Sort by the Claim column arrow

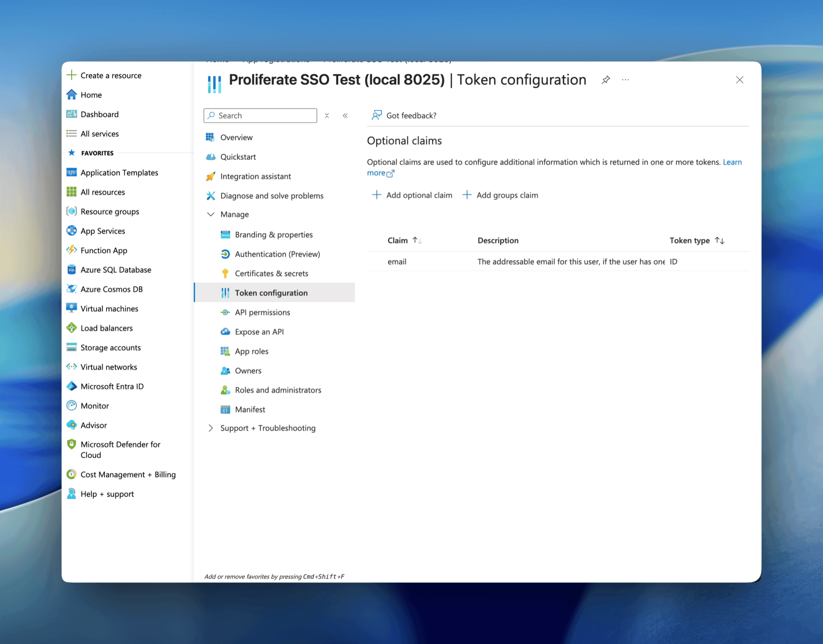(417, 240)
